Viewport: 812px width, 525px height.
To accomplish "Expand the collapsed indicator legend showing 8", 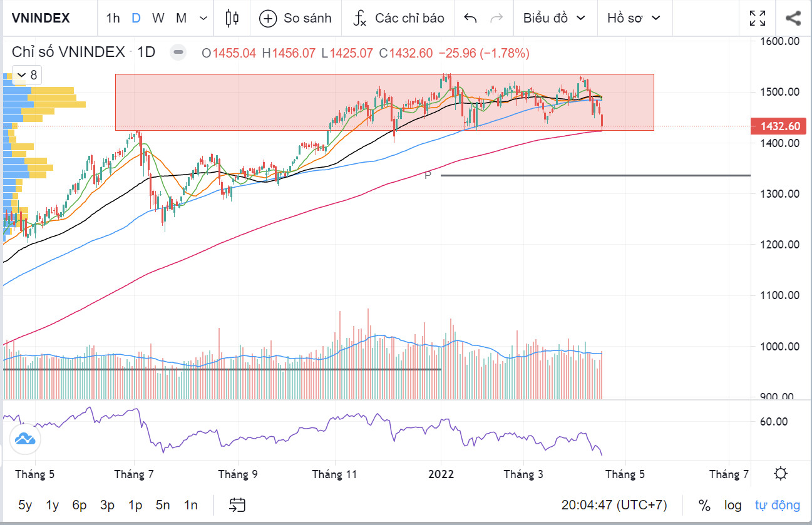I will tap(26, 76).
